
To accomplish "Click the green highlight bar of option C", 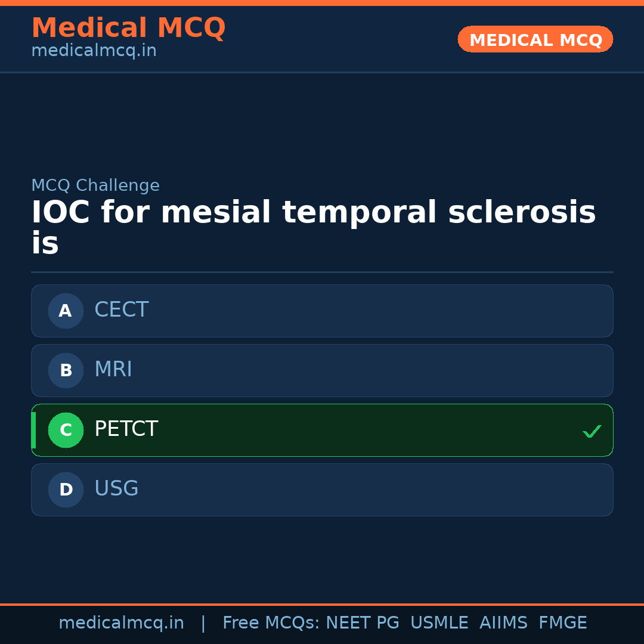I will (x=33, y=430).
